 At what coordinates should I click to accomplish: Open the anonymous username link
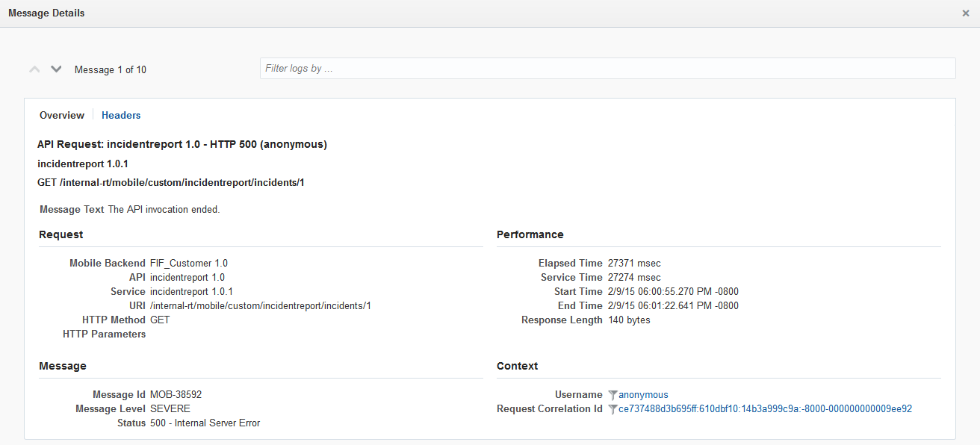click(643, 395)
